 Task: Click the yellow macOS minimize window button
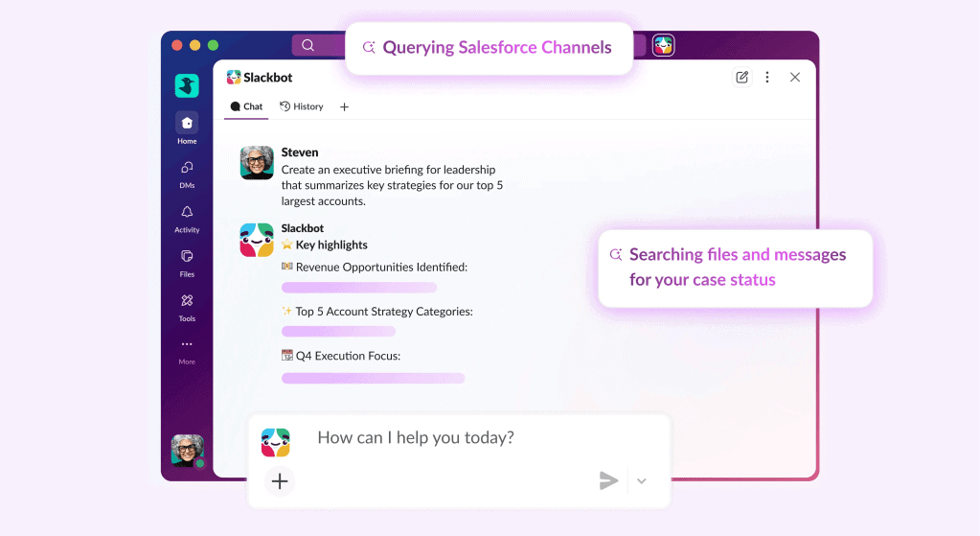point(195,45)
